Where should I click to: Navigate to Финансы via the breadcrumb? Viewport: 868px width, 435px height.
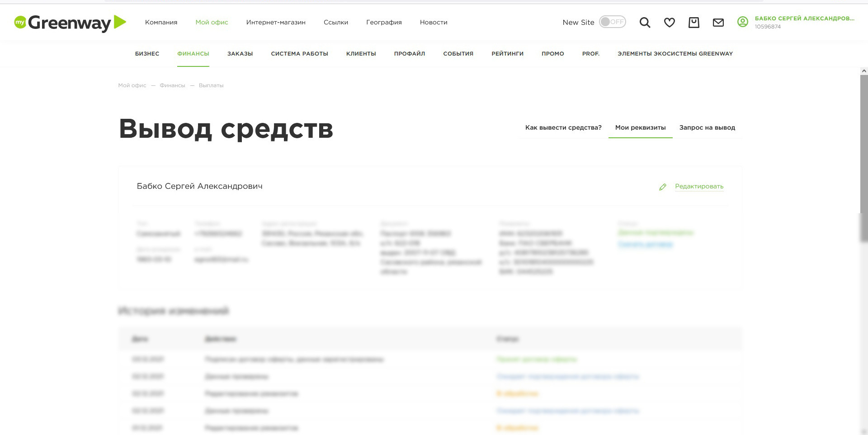click(x=172, y=85)
